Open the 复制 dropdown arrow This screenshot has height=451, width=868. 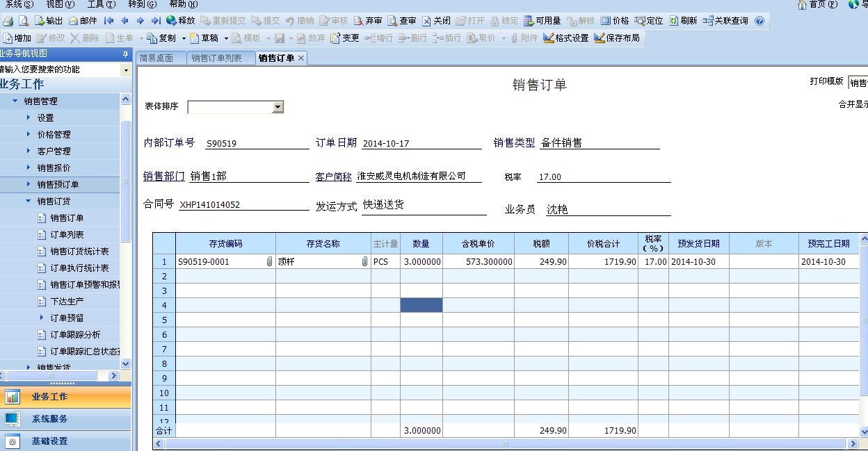pyautogui.click(x=183, y=38)
